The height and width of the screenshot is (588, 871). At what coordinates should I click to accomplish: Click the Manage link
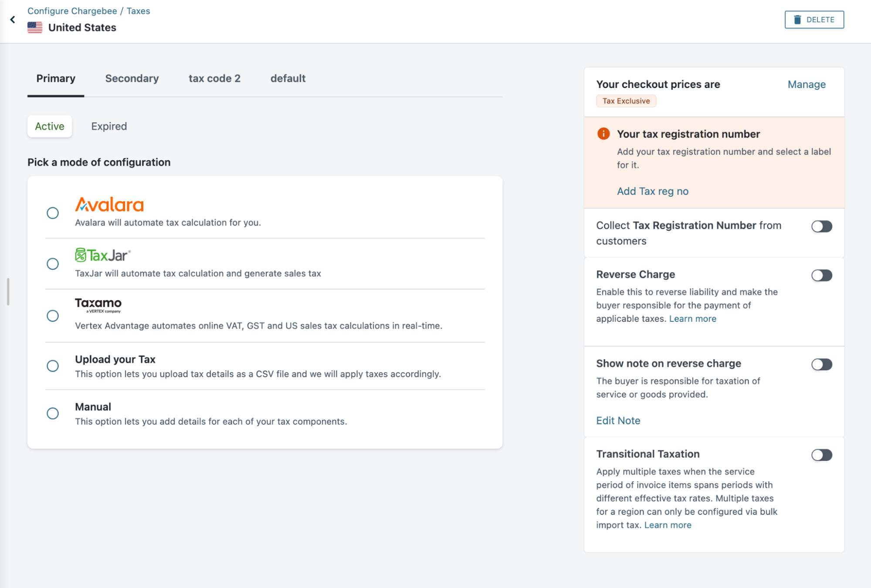[x=806, y=84]
